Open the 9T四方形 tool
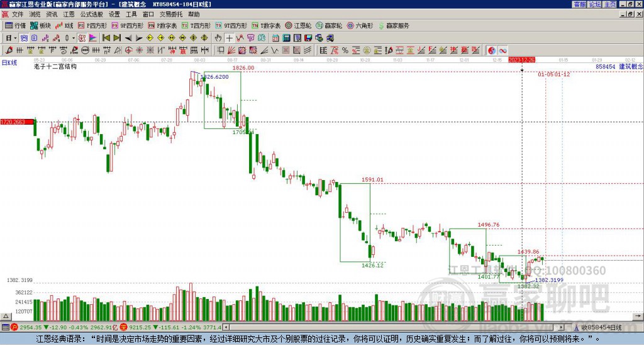 tap(231, 25)
